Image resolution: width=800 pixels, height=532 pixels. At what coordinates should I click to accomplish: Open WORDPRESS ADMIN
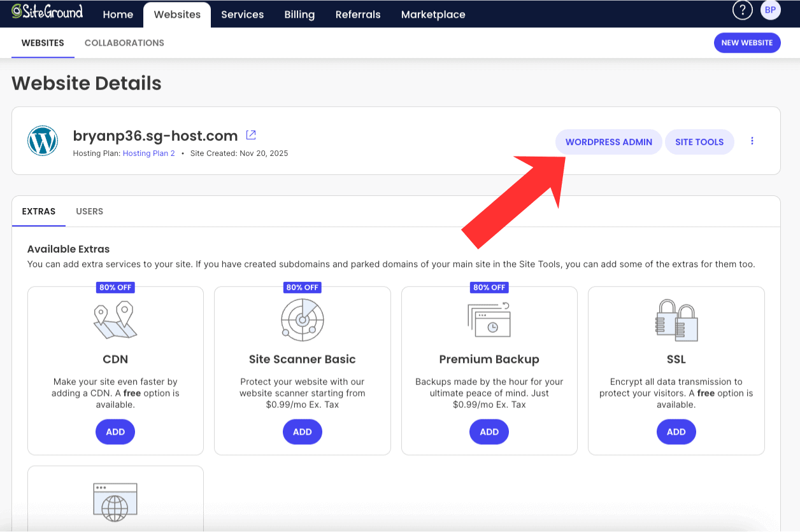tap(609, 142)
